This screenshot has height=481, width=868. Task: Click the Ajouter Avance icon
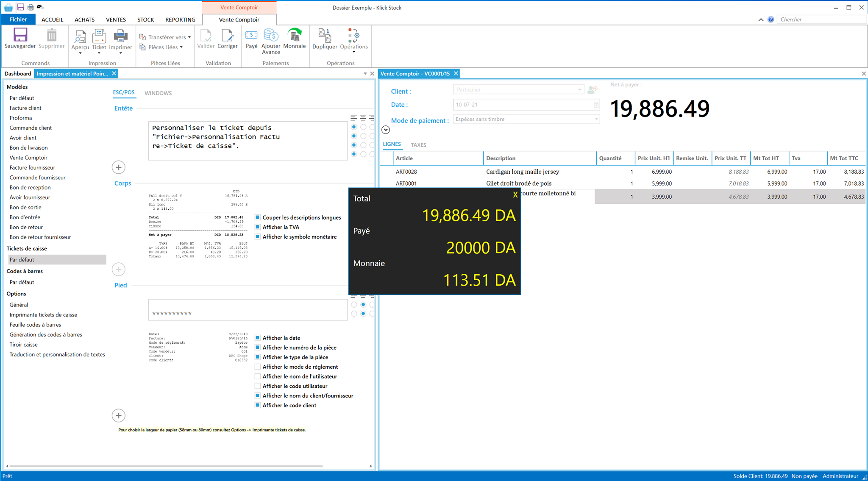[x=271, y=35]
